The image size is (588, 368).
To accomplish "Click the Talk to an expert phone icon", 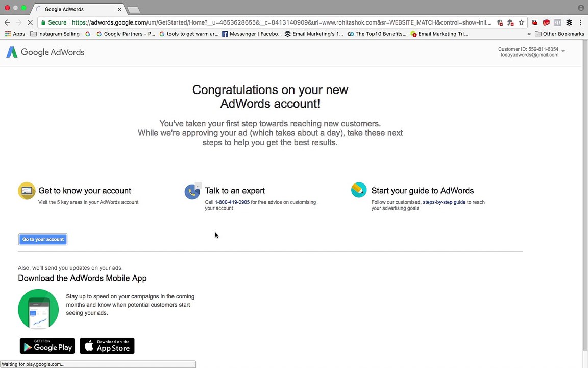I will pyautogui.click(x=192, y=192).
